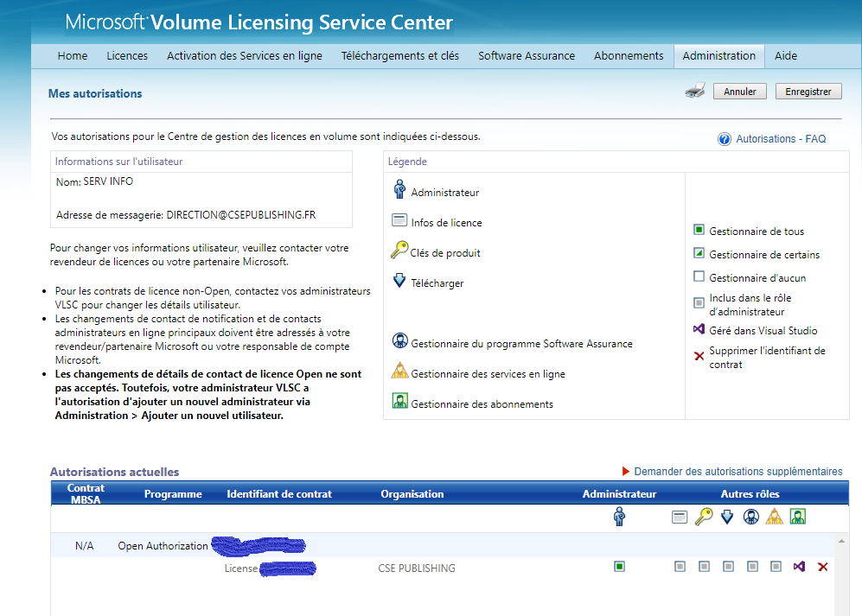The width and height of the screenshot is (862, 616).
Task: Click the Mes autorisations heading
Action: pyautogui.click(x=95, y=93)
